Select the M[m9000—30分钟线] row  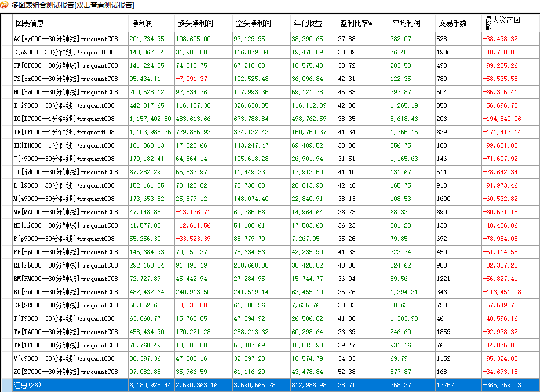(270, 199)
